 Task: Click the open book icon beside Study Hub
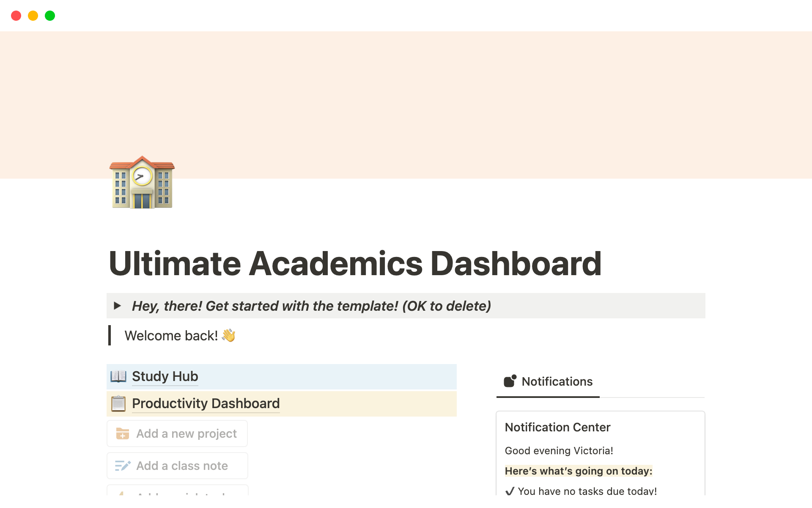[x=118, y=376]
